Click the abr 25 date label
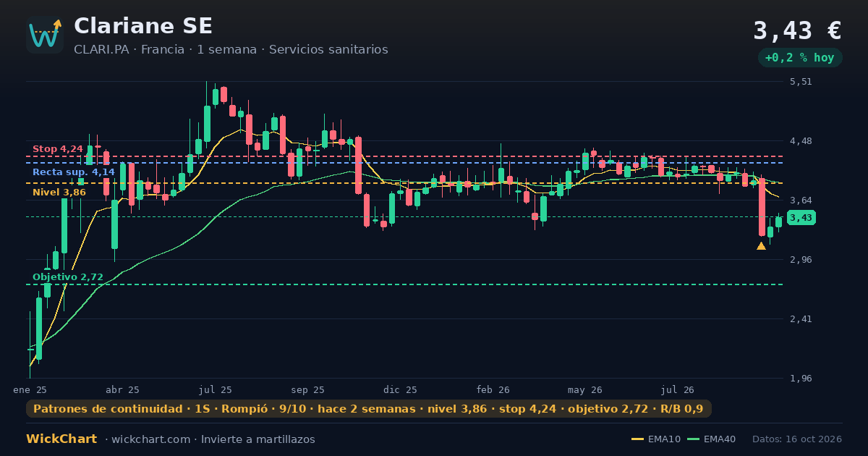The image size is (868, 456). click(x=122, y=390)
